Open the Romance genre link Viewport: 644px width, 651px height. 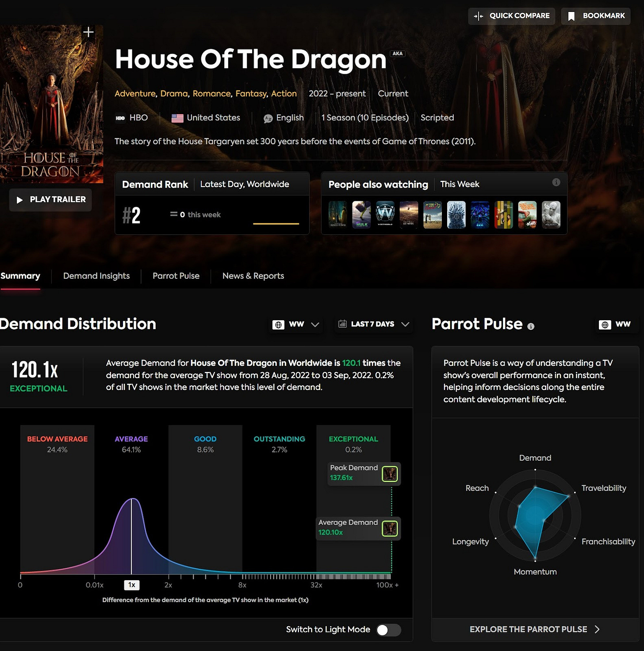[211, 94]
